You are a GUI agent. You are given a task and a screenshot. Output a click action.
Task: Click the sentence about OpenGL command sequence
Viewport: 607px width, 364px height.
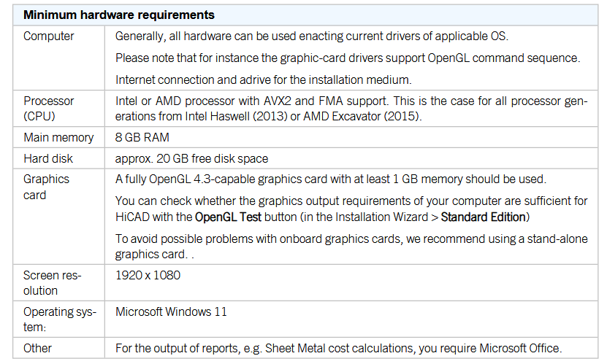[x=348, y=58]
